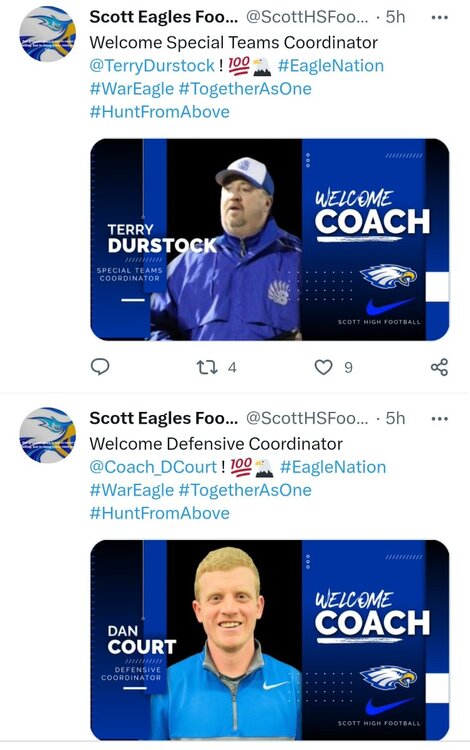The height and width of the screenshot is (750, 470).
Task: Open the 5h timestamp of first tweet
Action: click(395, 17)
